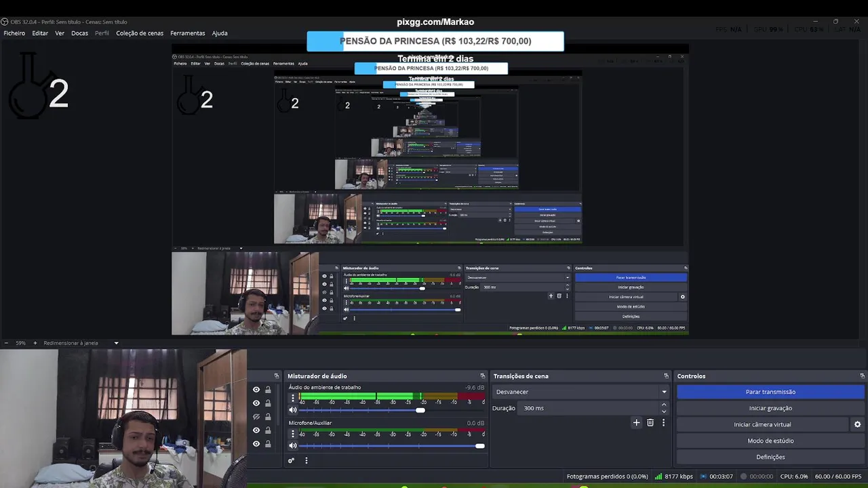Open transition properties three-dot icon
Image resolution: width=868 pixels, height=488 pixels.
point(663,423)
